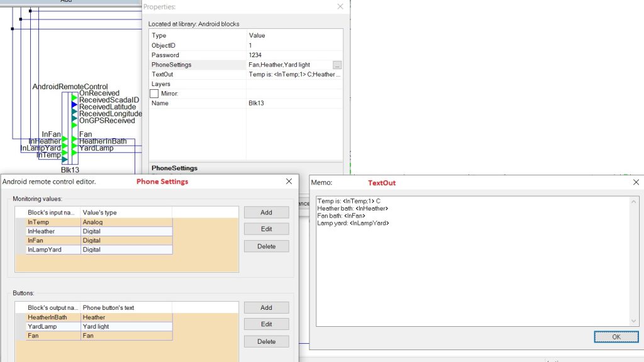The image size is (644, 362).
Task: Click the blue ReceivedLatitude output pin
Action: [x=74, y=105]
